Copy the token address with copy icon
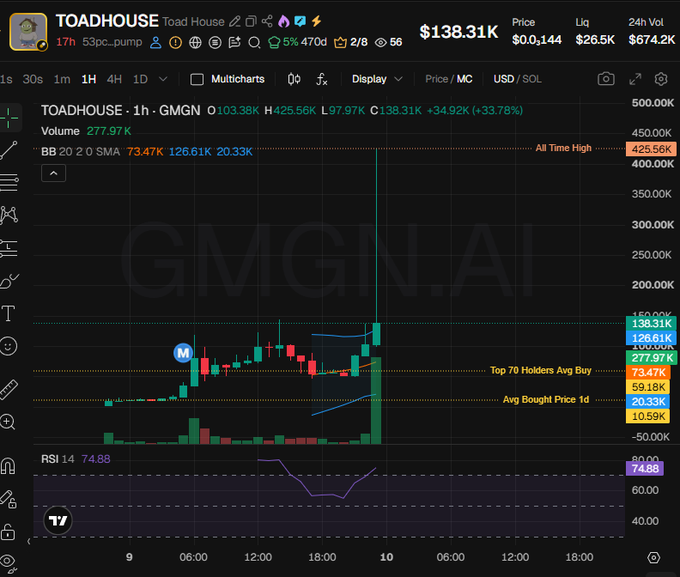Viewport: 680px width, 577px height. tap(251, 21)
